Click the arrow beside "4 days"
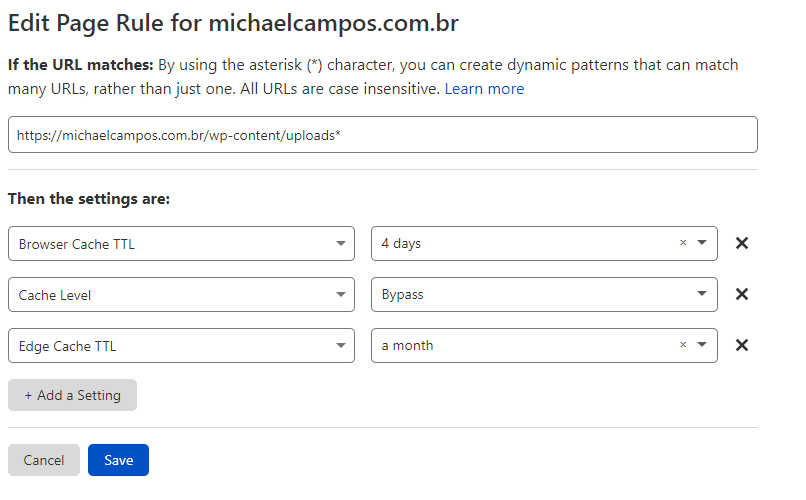806x500 pixels. point(702,243)
